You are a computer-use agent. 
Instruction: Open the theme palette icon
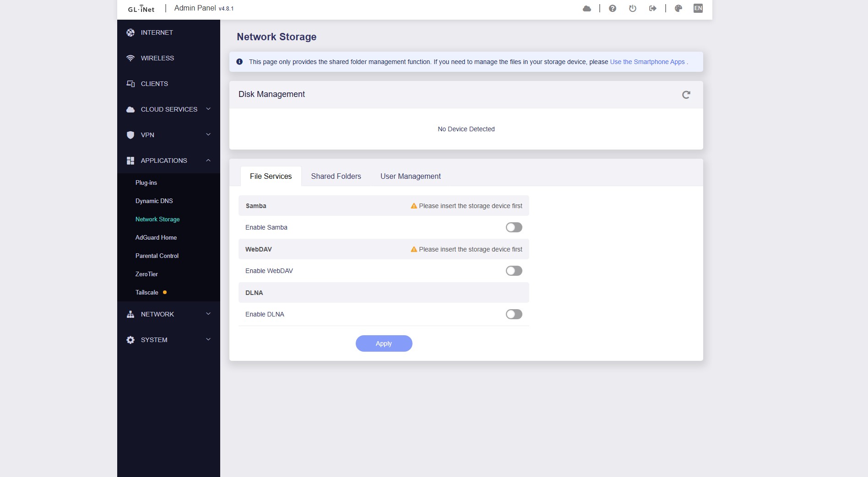pos(678,9)
